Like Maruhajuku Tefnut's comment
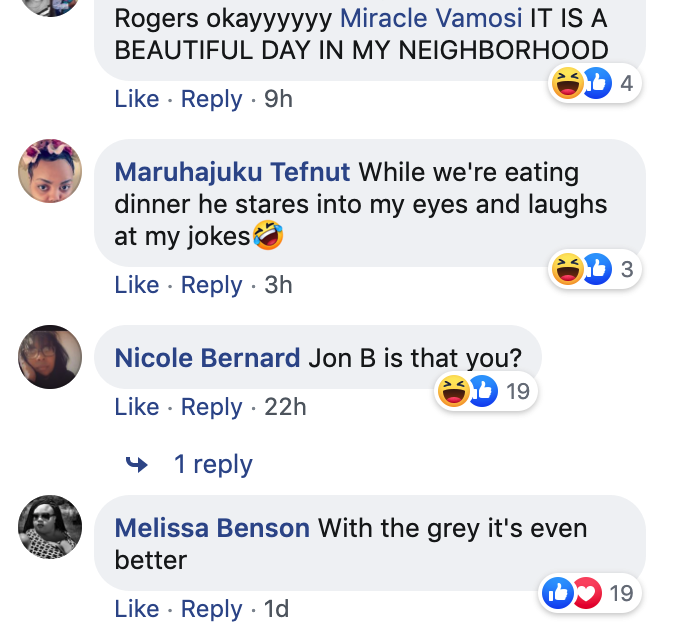694x632 pixels. (137, 285)
